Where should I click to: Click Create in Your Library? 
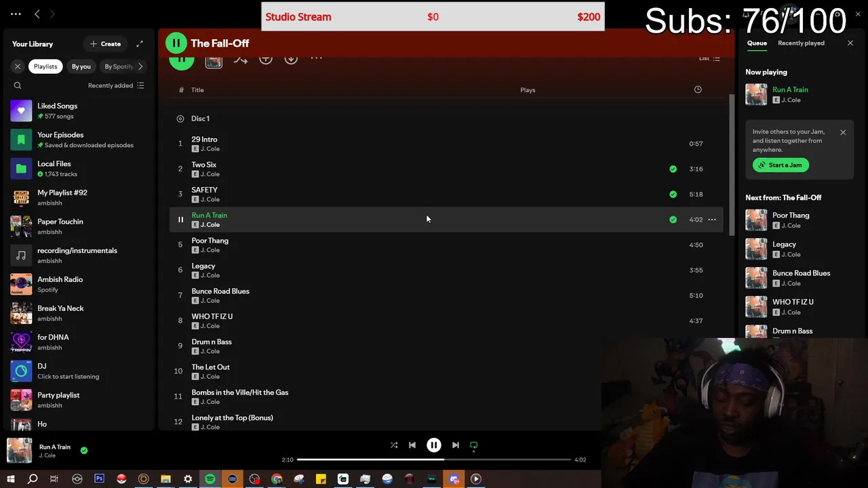click(x=105, y=44)
